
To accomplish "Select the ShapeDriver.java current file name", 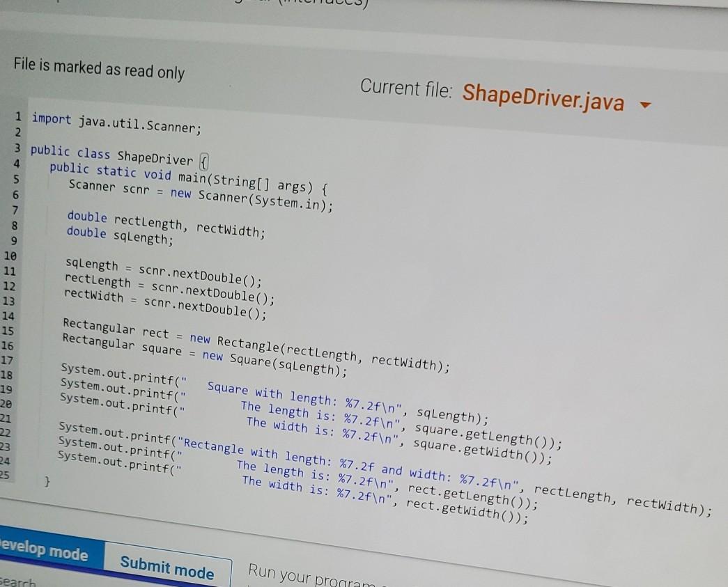I will pos(543,97).
